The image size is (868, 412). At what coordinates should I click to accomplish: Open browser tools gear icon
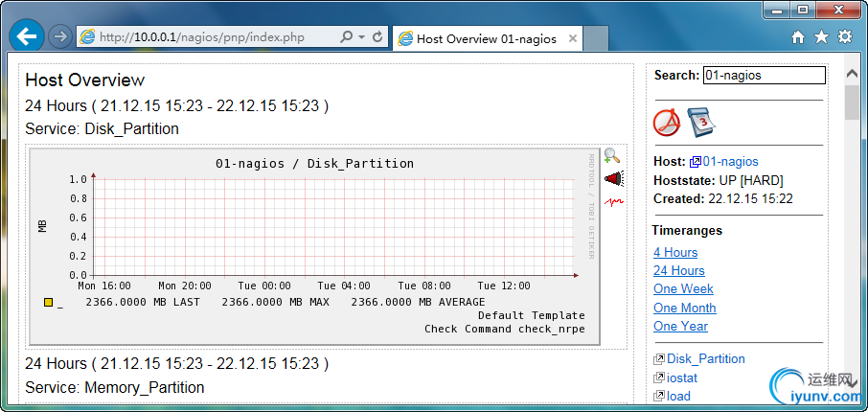pyautogui.click(x=845, y=37)
